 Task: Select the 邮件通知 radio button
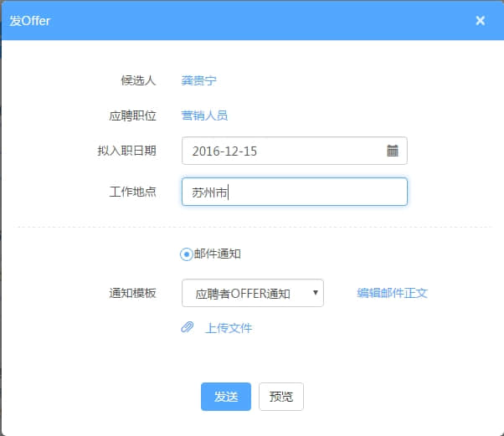pyautogui.click(x=186, y=254)
